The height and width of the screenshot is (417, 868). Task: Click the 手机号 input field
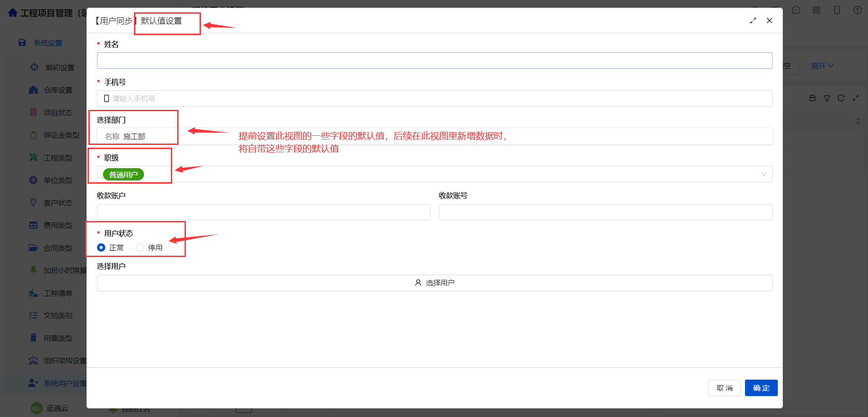435,98
